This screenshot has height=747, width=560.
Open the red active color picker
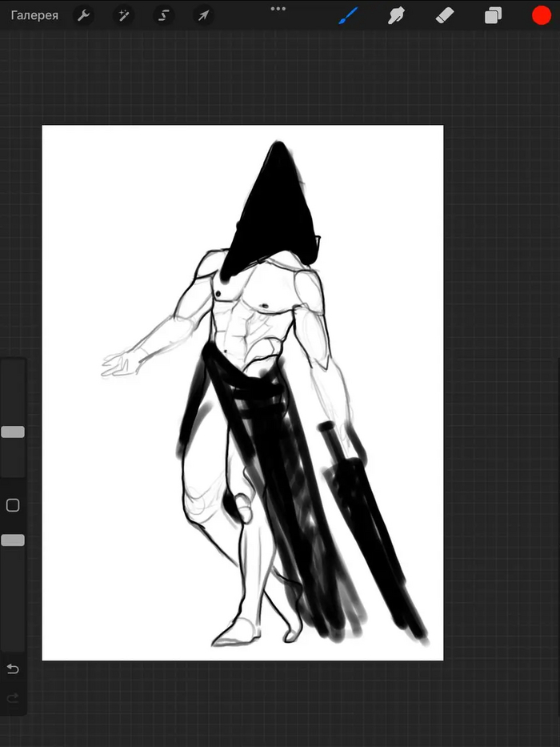[542, 15]
